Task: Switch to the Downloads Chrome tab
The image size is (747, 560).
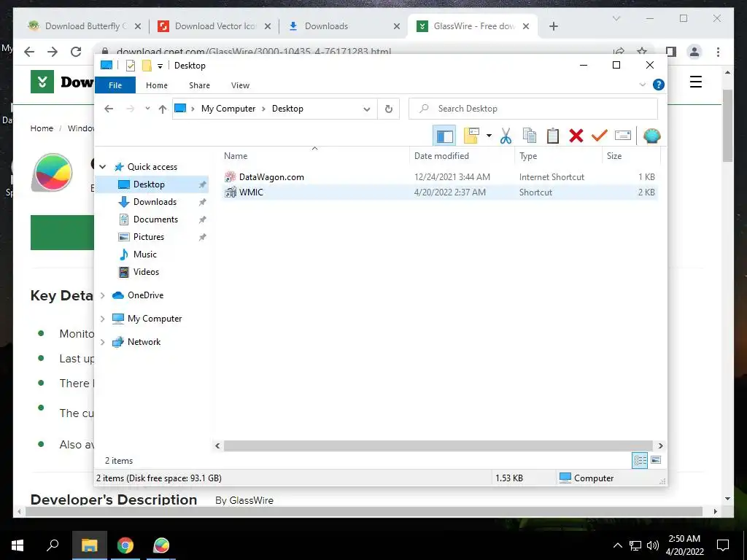Action: tap(343, 26)
